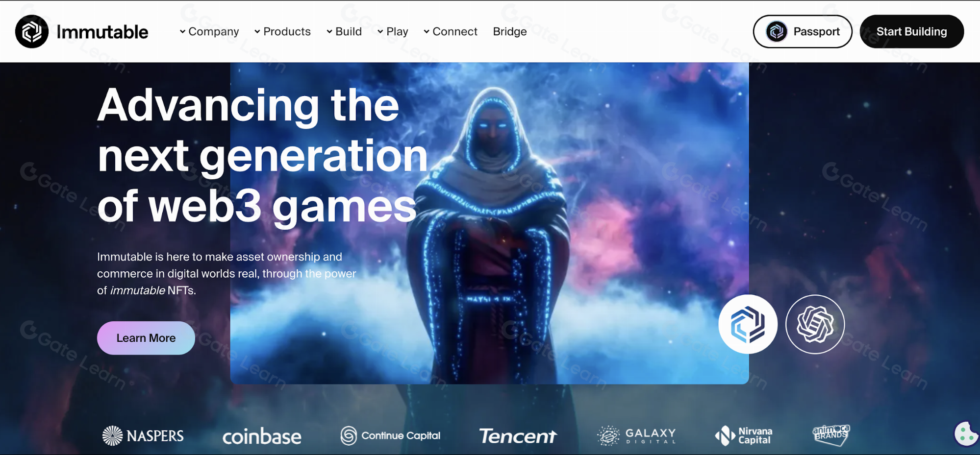
Task: Select the Tencent logo
Action: click(x=518, y=436)
